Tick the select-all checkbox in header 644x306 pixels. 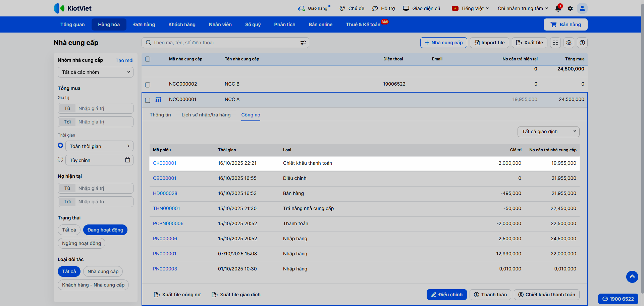pos(148,59)
